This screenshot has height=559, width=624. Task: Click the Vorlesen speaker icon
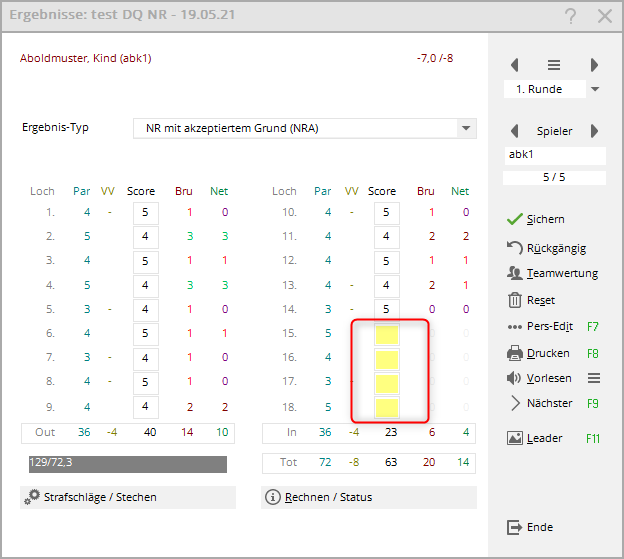[x=515, y=378]
